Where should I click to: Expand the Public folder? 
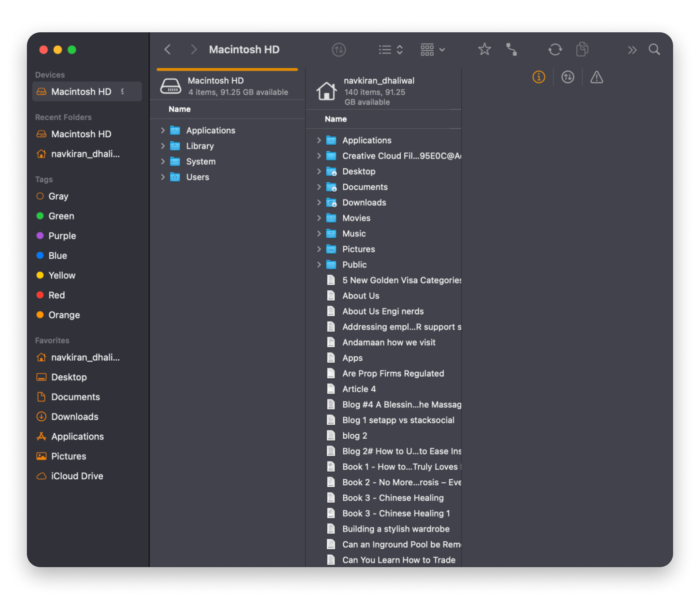(319, 265)
